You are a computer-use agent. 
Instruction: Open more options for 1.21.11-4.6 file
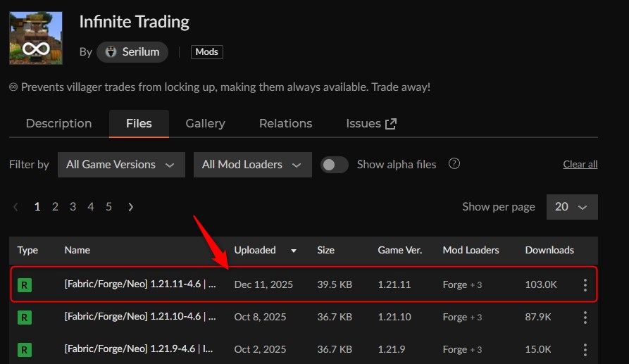[585, 284]
